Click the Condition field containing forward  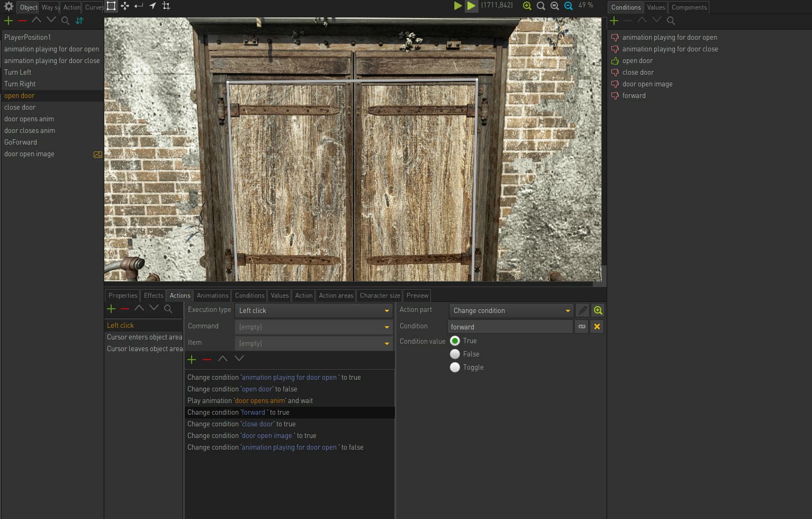click(x=510, y=327)
